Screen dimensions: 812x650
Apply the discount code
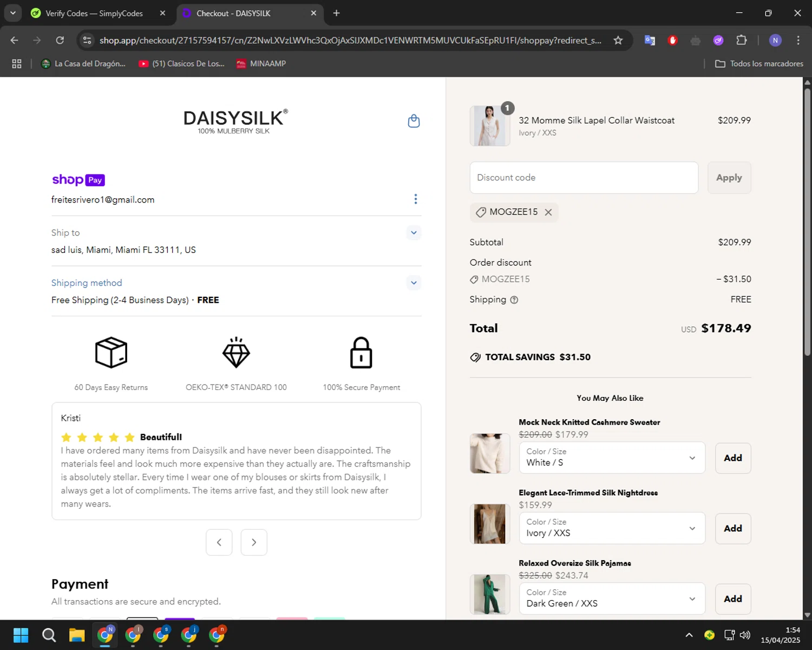pos(729,178)
